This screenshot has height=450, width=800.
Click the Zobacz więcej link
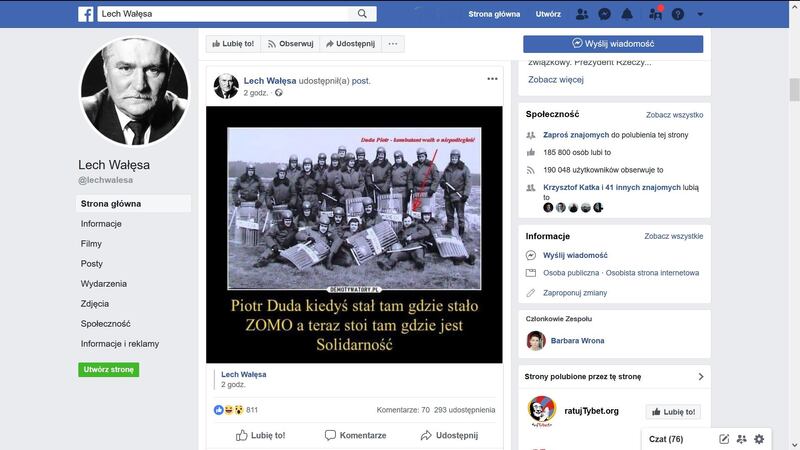[x=555, y=80]
